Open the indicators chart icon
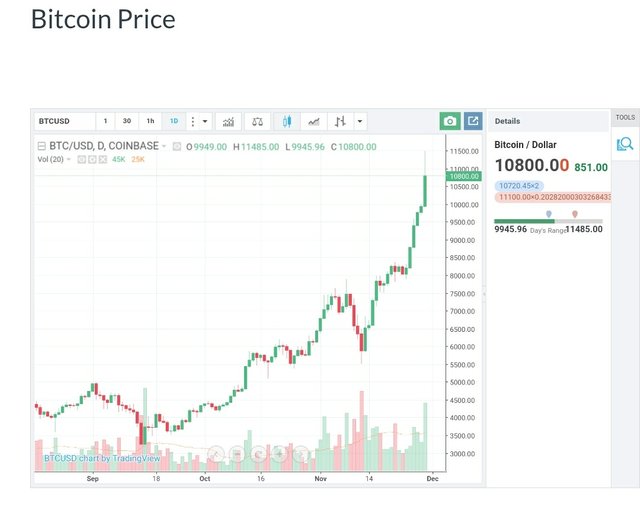 228,121
